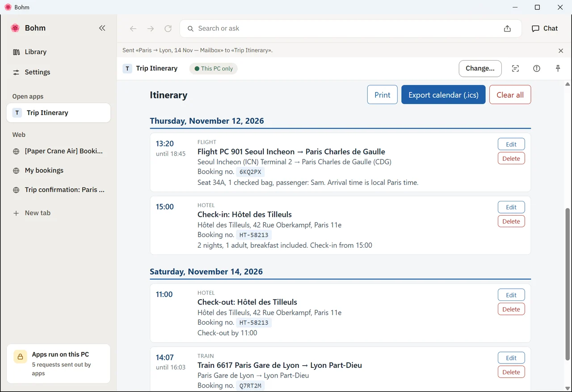Screen dimensions: 572x392
Task: Delete the Check-out Hôtel des Tilleuls entry
Action: [x=511, y=309]
